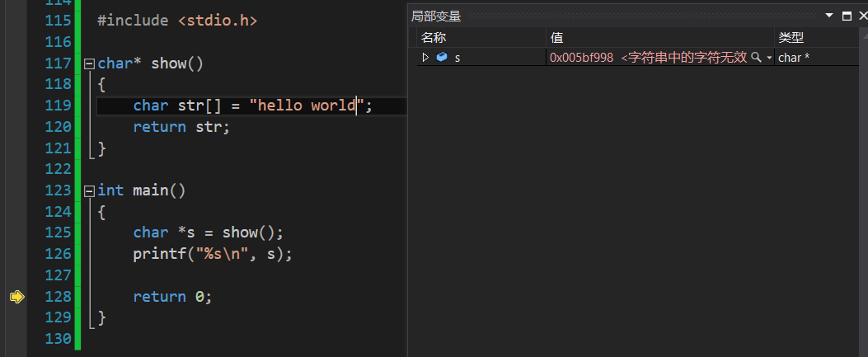This screenshot has width=868, height=357.
Task: Click the 局部变量 panel title
Action: (x=436, y=16)
